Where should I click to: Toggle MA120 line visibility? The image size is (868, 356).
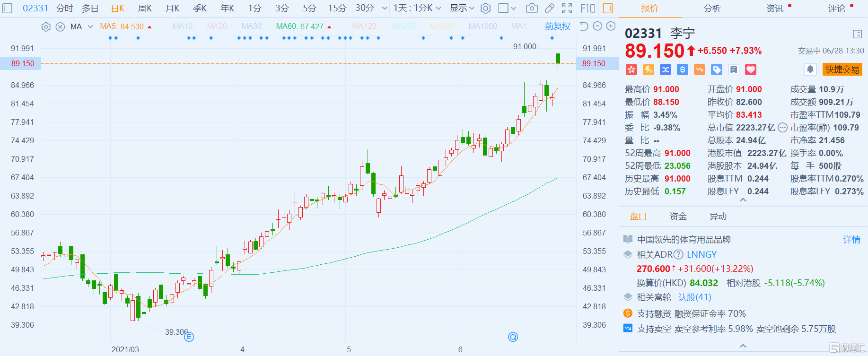(365, 26)
